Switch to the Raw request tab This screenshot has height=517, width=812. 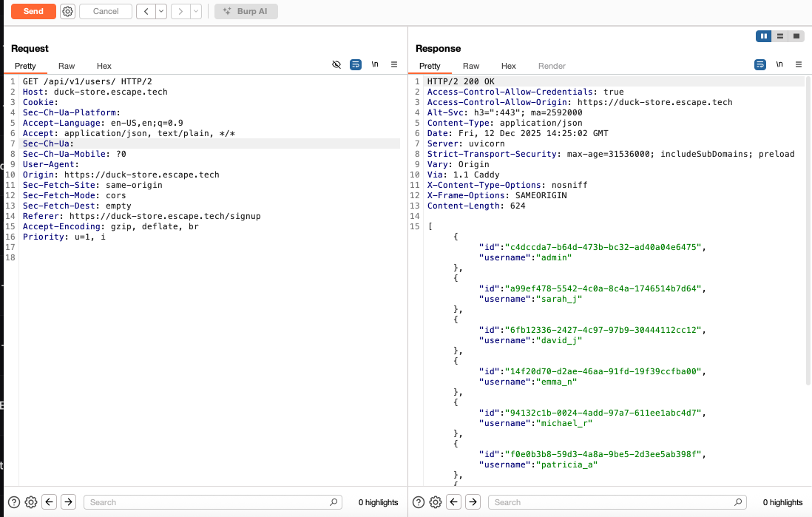coord(66,66)
